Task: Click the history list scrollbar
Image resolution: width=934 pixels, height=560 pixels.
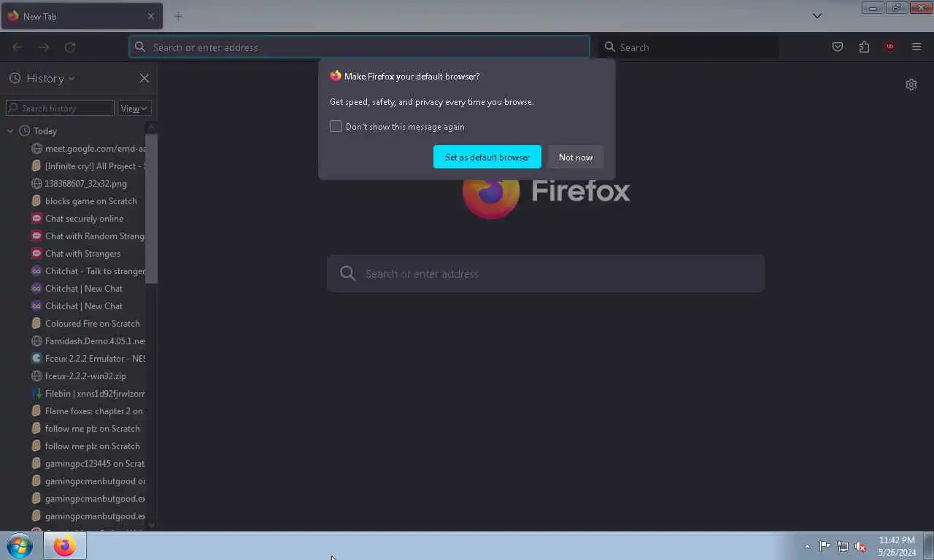Action: click(x=151, y=209)
